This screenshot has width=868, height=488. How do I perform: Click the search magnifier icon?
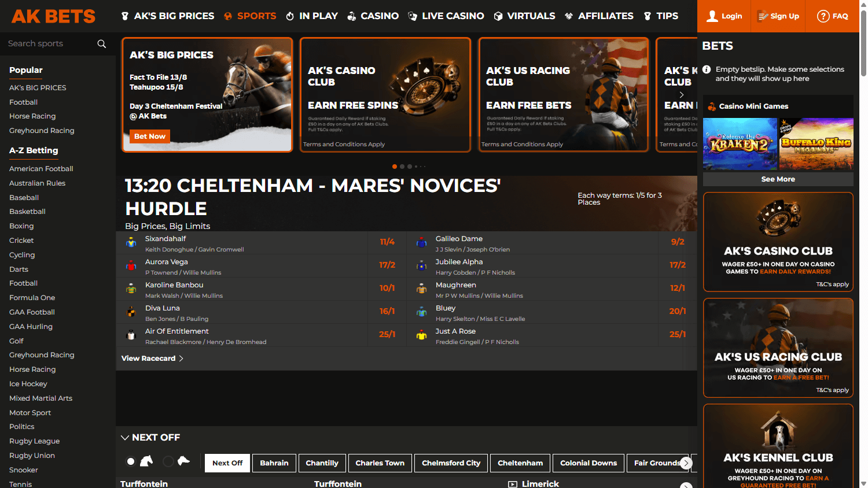[102, 43]
